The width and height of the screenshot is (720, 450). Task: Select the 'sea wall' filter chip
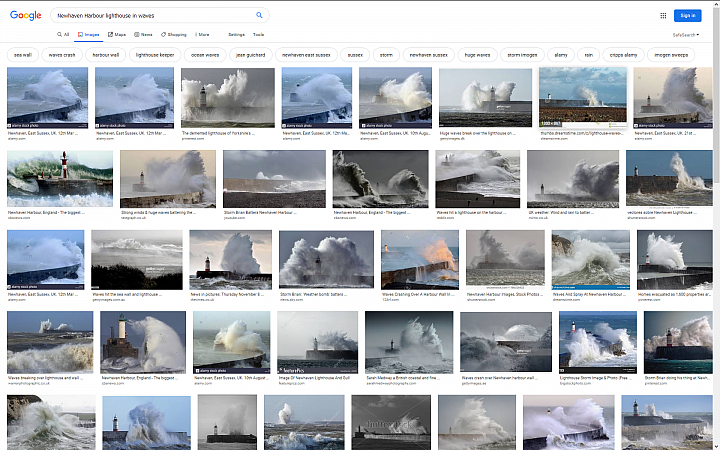coord(23,55)
